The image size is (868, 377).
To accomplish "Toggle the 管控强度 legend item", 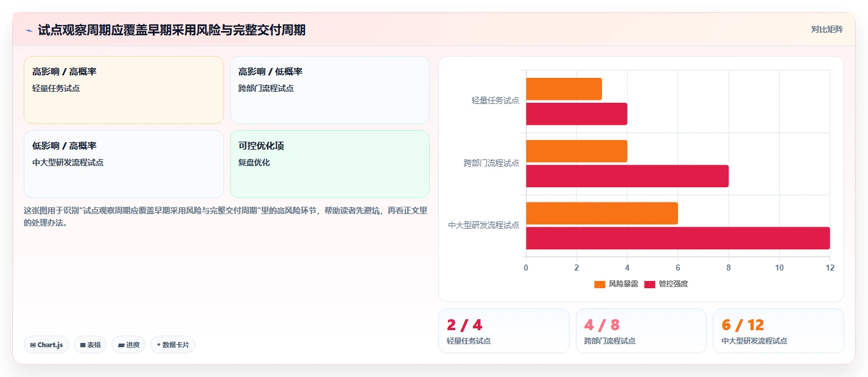I will [x=666, y=284].
